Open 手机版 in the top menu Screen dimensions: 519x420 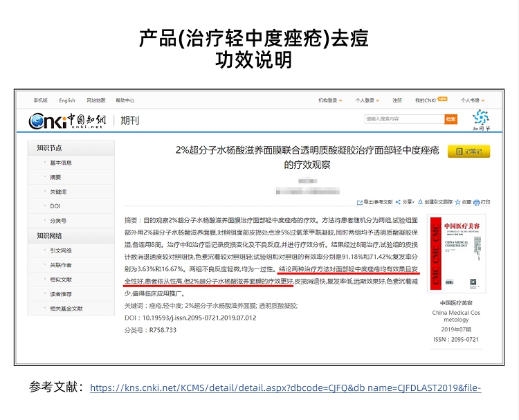tap(41, 100)
